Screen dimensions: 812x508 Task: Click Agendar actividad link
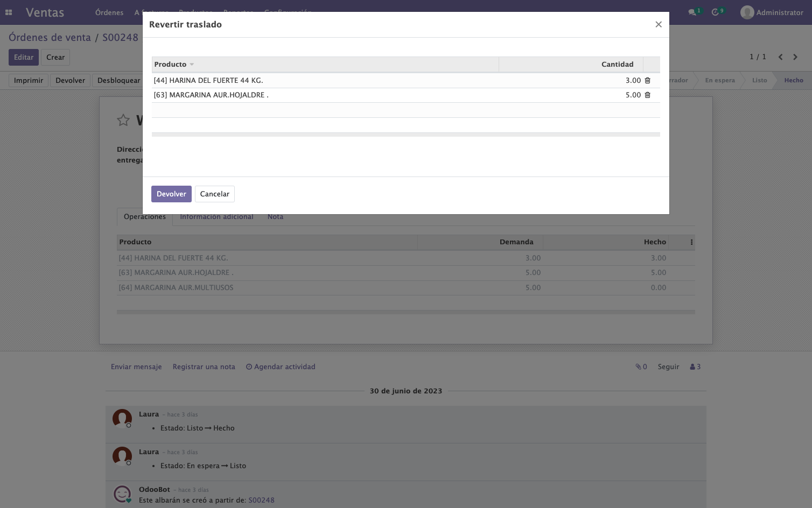pos(281,366)
